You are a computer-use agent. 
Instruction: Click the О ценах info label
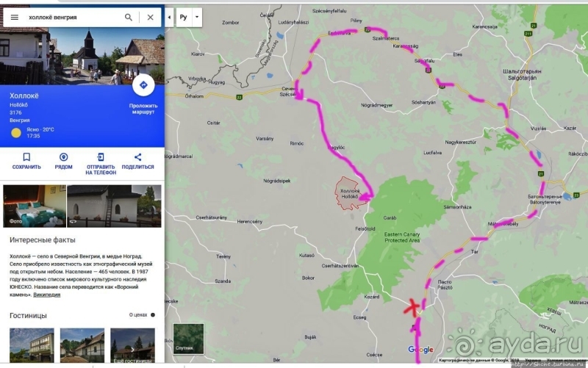pos(139,314)
